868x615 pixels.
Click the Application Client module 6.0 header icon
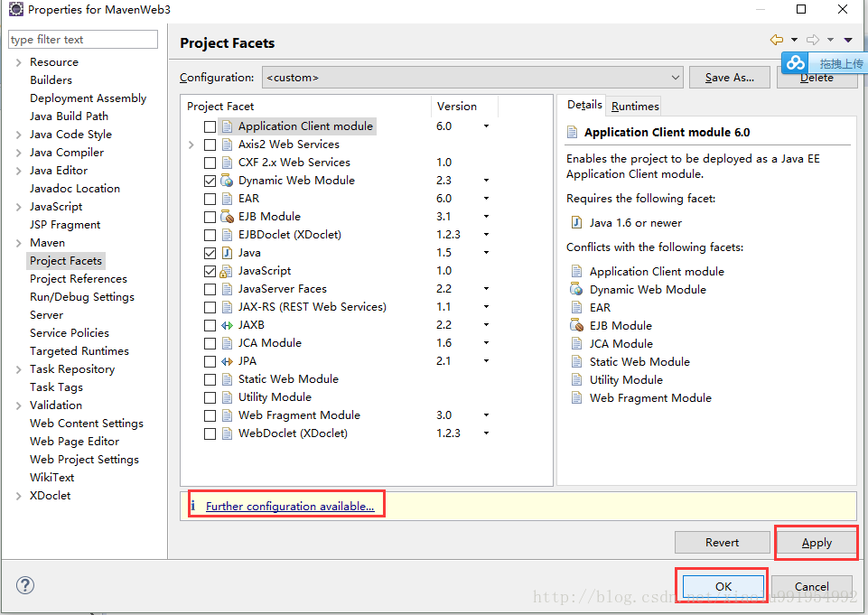[x=573, y=132]
